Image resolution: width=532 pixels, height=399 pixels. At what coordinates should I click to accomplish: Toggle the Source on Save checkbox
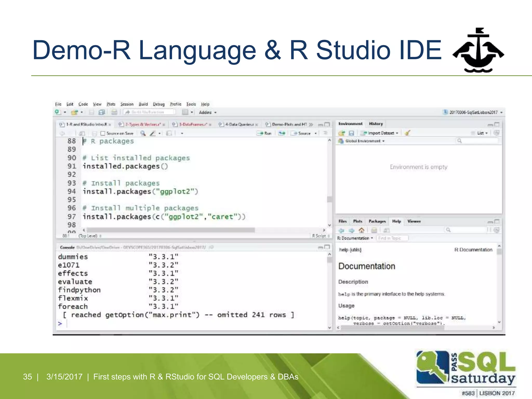103,133
